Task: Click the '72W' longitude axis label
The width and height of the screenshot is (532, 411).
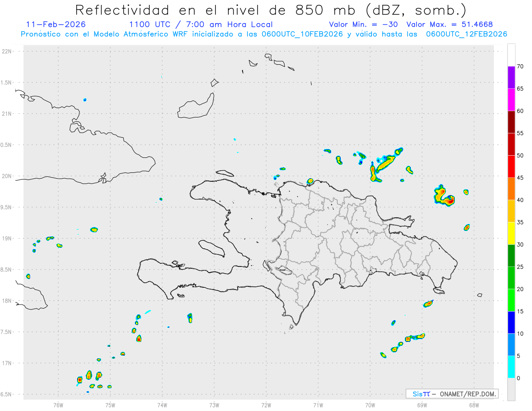Action: pos(266,405)
